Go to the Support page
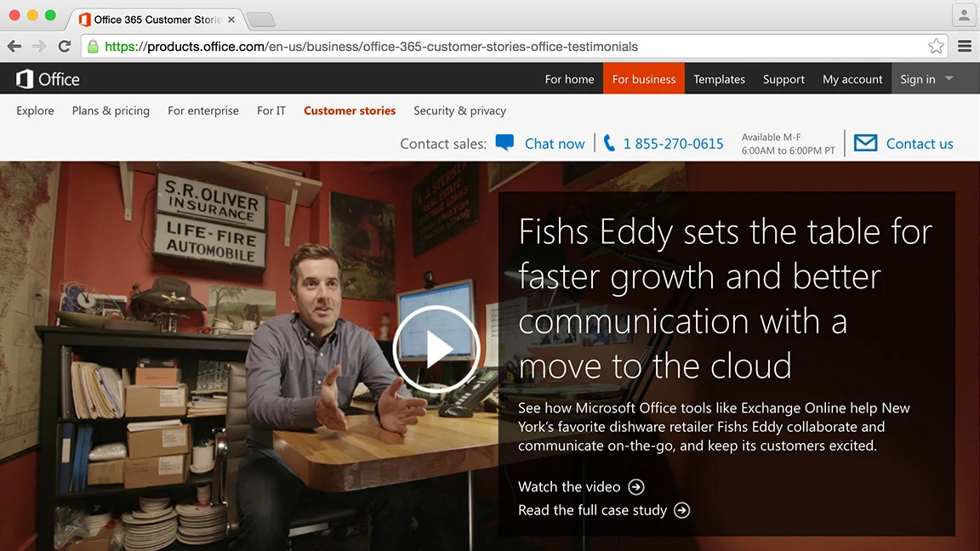 pos(783,79)
